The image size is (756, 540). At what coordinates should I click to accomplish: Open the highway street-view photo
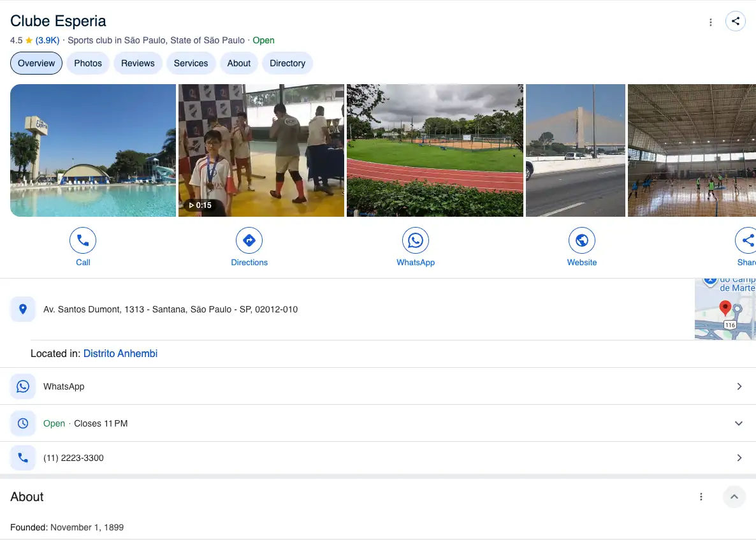(x=575, y=150)
